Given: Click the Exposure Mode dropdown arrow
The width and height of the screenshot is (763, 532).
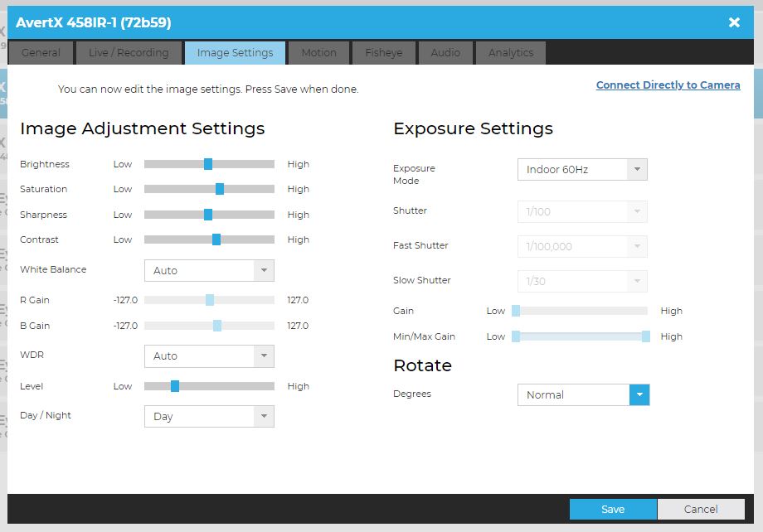Looking at the screenshot, I should click(637, 169).
